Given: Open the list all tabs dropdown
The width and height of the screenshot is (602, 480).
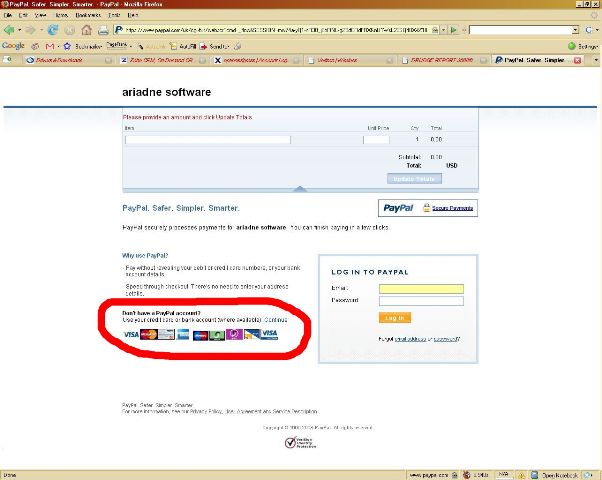Looking at the screenshot, I should 596,60.
